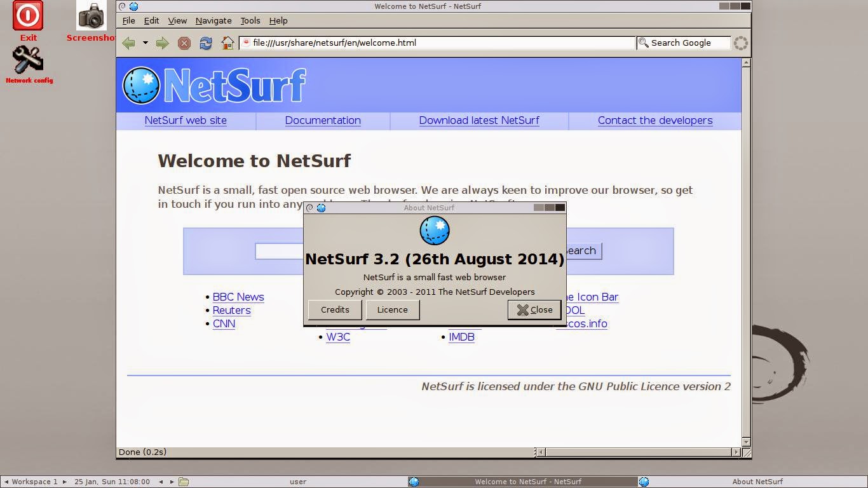
Task: Click the "NetSurf is a small fast web browser" dialog text
Action: pyautogui.click(x=435, y=277)
